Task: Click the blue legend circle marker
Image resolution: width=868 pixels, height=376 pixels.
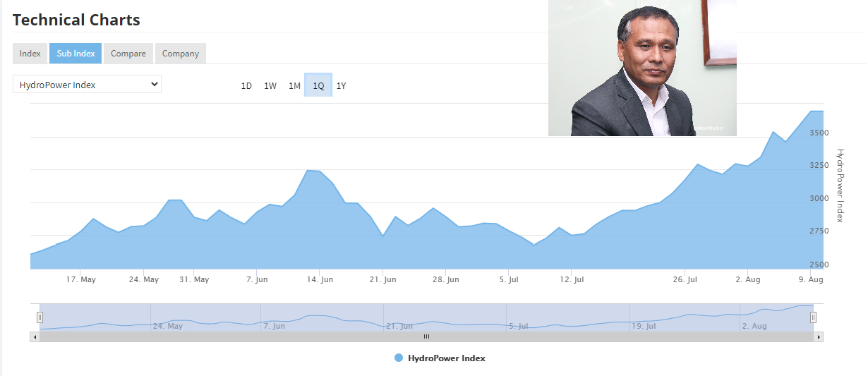Action: click(x=399, y=358)
